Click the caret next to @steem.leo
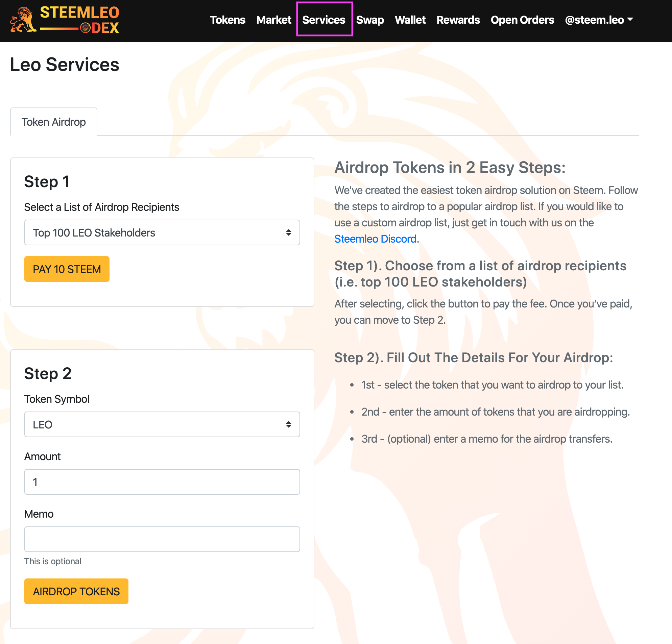The height and width of the screenshot is (644, 672). click(630, 20)
